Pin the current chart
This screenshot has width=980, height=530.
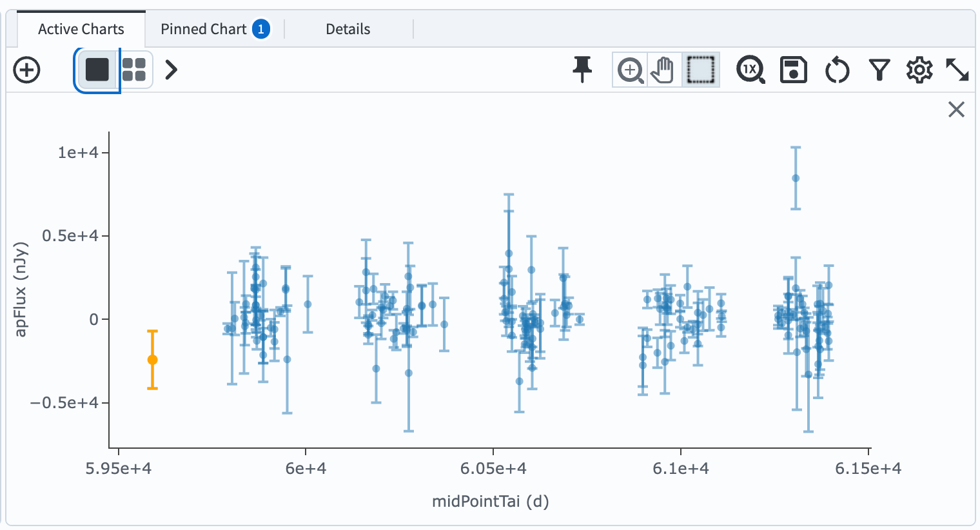pyautogui.click(x=582, y=70)
